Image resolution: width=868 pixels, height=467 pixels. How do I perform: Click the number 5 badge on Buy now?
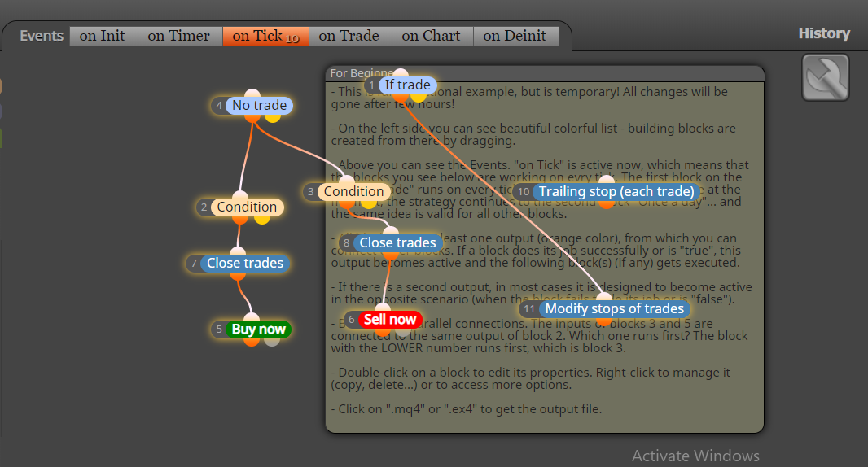(x=219, y=330)
